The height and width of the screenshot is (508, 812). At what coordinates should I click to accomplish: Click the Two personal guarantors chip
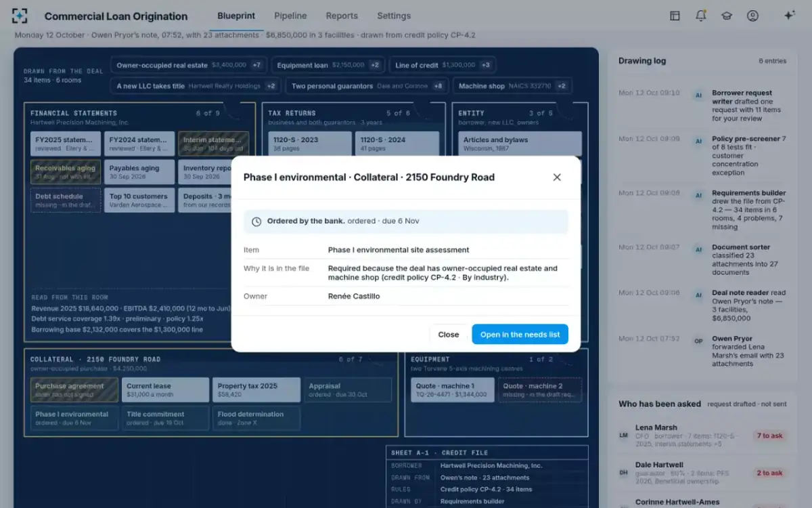[367, 86]
